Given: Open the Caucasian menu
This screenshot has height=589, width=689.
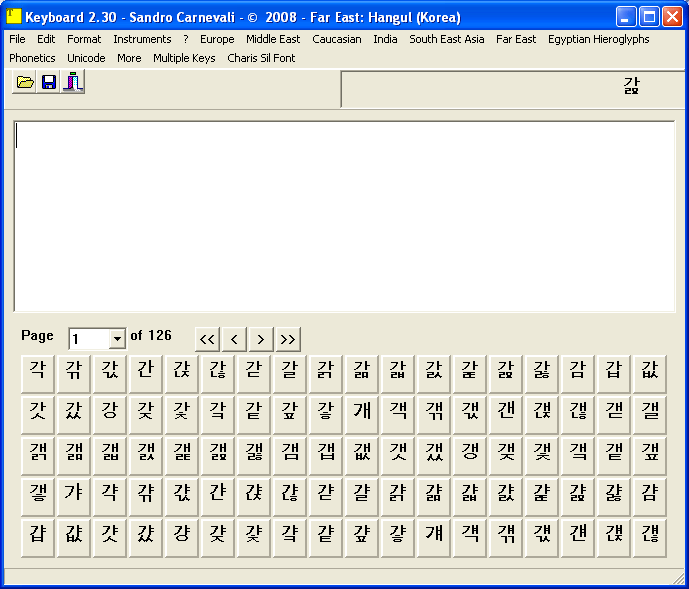Looking at the screenshot, I should coord(337,39).
